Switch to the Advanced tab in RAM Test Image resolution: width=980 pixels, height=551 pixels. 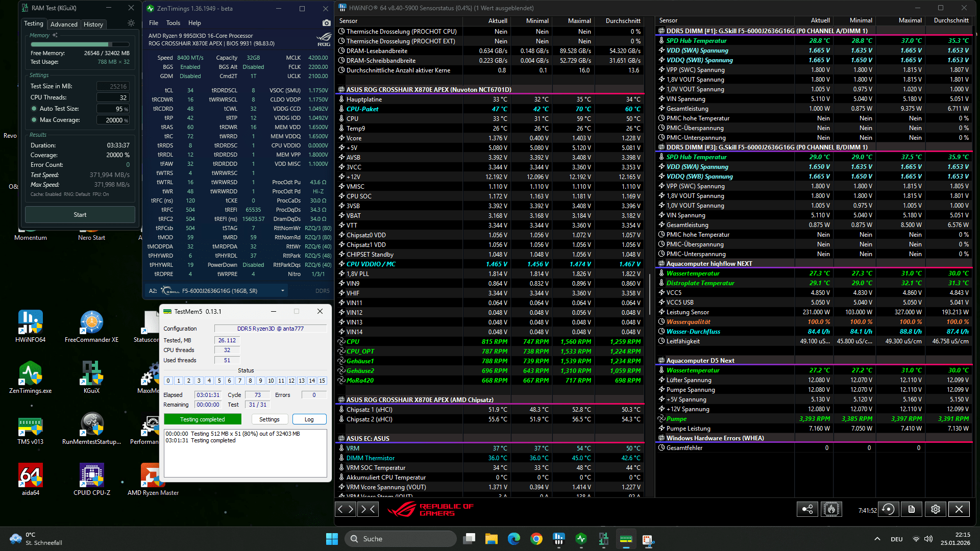(x=64, y=24)
